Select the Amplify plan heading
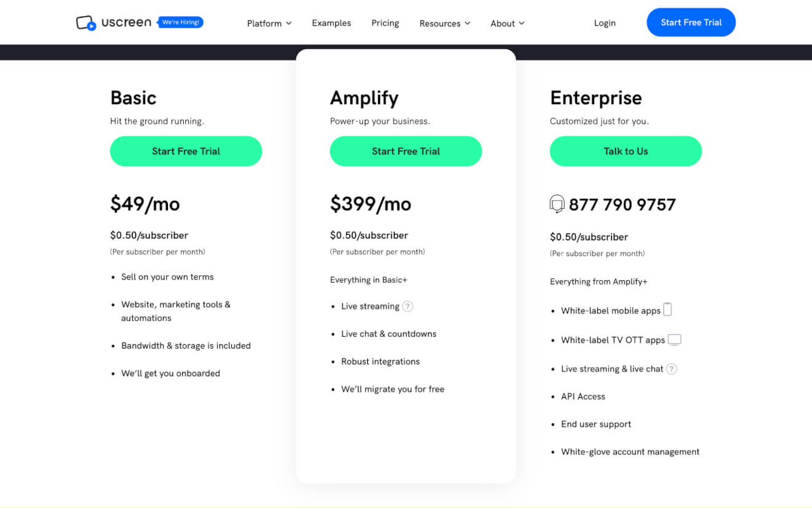The width and height of the screenshot is (812, 508). click(364, 98)
